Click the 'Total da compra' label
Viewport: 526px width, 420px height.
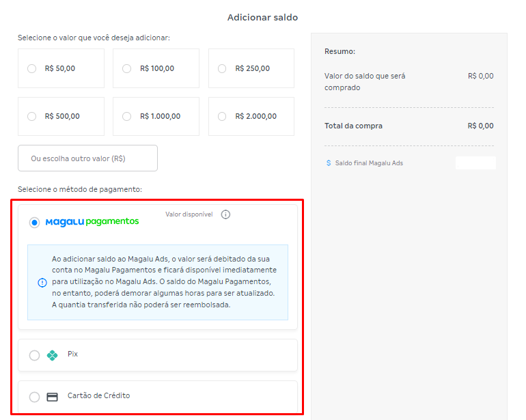[x=353, y=126]
